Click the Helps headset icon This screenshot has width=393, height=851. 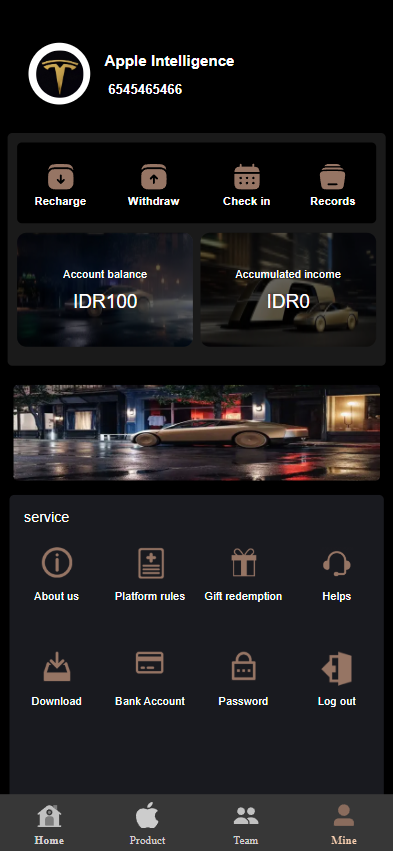pos(337,563)
